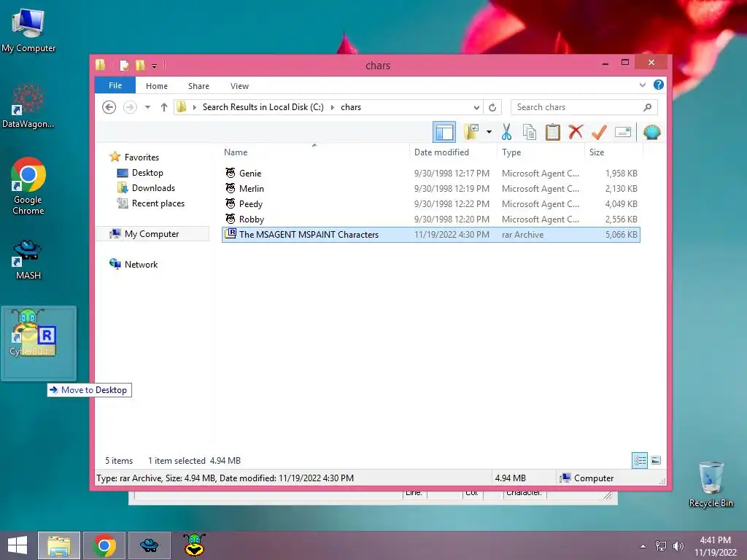
Task: Open the folder options toolbar icon
Action: (472, 132)
